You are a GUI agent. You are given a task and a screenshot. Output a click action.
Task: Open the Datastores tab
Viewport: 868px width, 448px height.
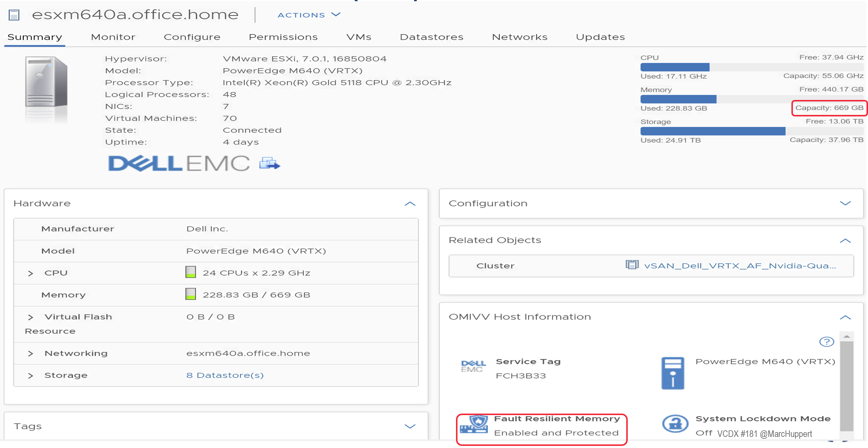[x=431, y=37]
